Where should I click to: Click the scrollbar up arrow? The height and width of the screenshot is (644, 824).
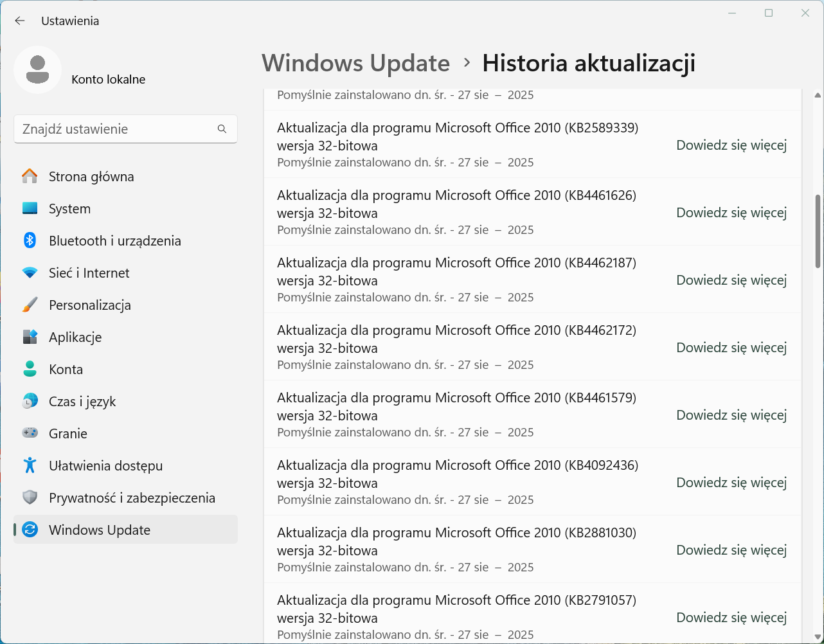(818, 95)
